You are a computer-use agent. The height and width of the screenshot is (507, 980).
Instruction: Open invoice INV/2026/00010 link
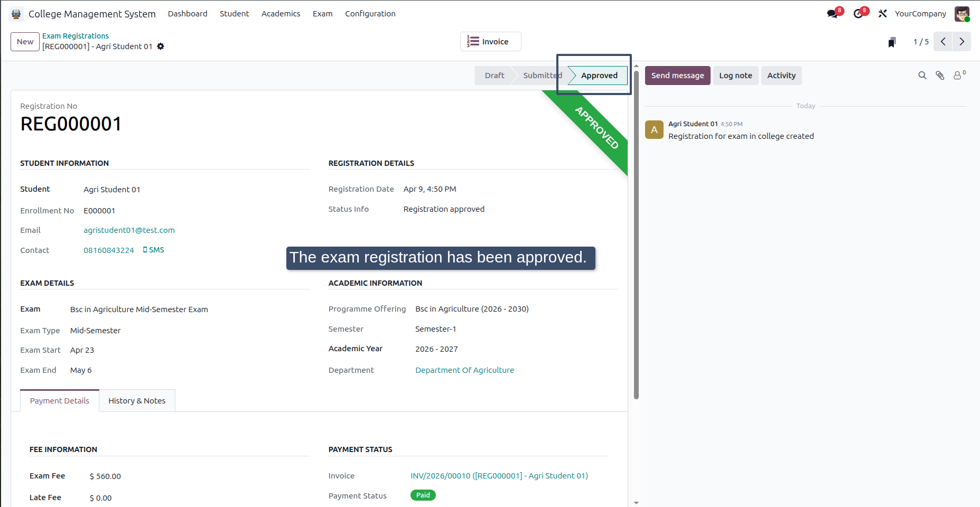(x=499, y=476)
